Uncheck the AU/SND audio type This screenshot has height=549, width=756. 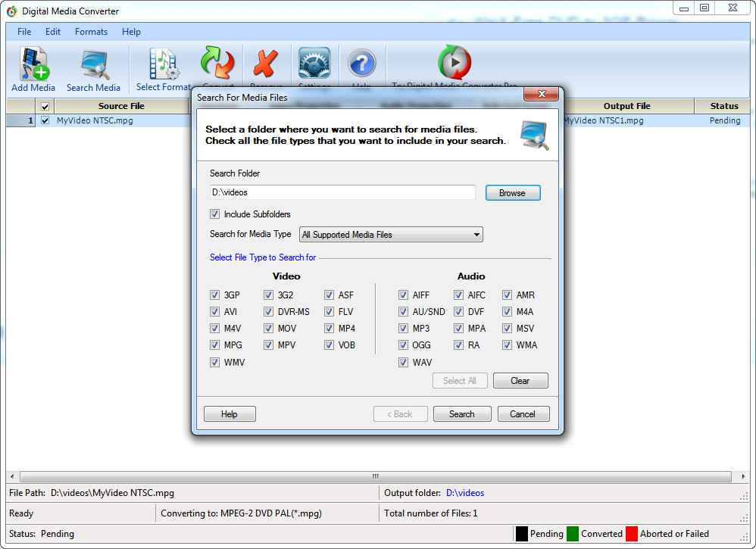pyautogui.click(x=403, y=312)
